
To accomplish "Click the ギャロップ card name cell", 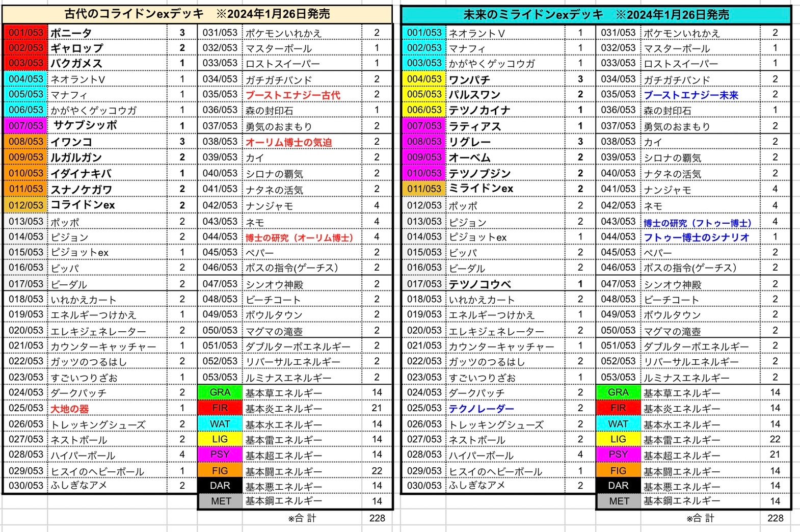I will click(108, 48).
